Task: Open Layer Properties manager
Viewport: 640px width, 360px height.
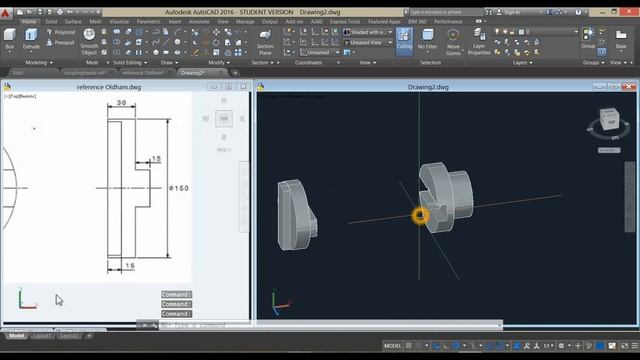Action: pyautogui.click(x=479, y=42)
